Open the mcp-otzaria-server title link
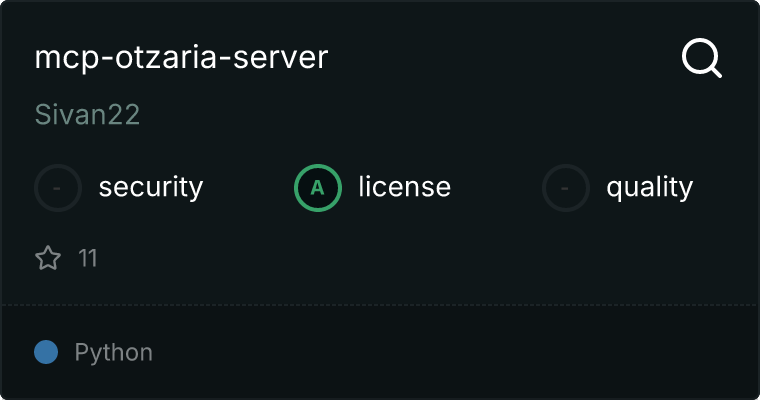Image resolution: width=760 pixels, height=400 pixels. tap(181, 58)
